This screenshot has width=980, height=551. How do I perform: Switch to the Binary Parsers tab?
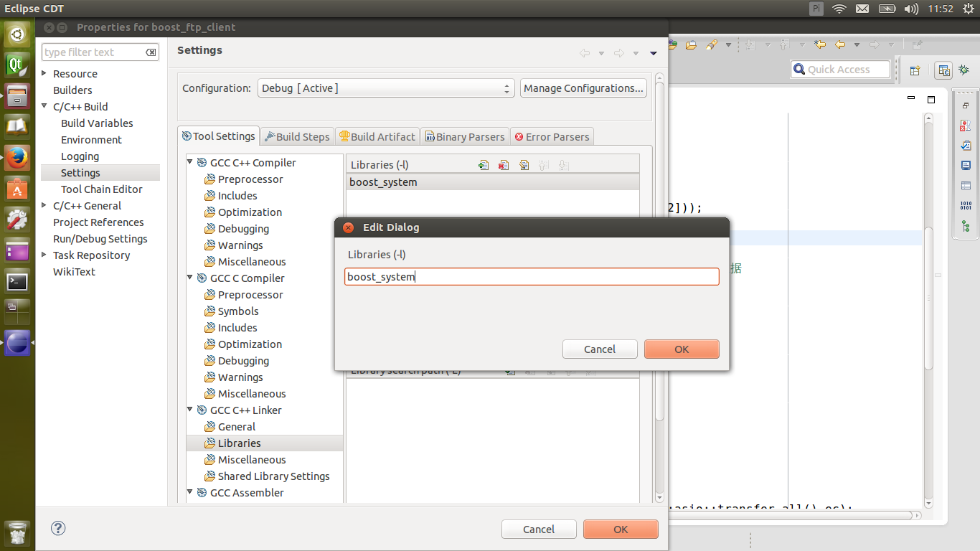pyautogui.click(x=465, y=136)
